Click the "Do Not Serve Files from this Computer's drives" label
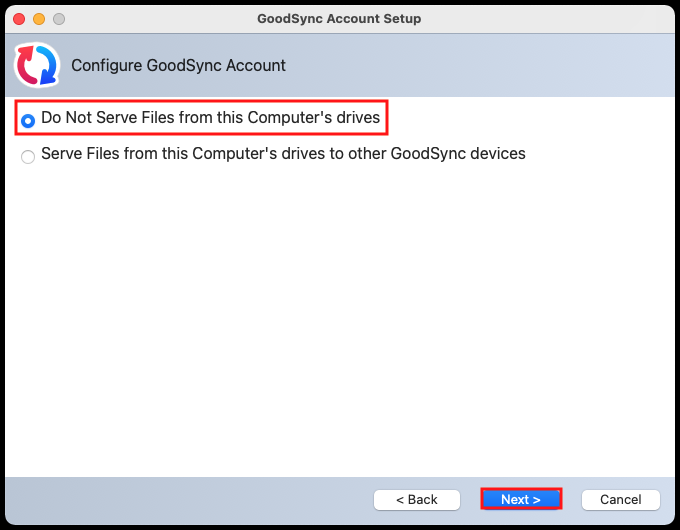Viewport: 680px width, 530px height. [210, 118]
